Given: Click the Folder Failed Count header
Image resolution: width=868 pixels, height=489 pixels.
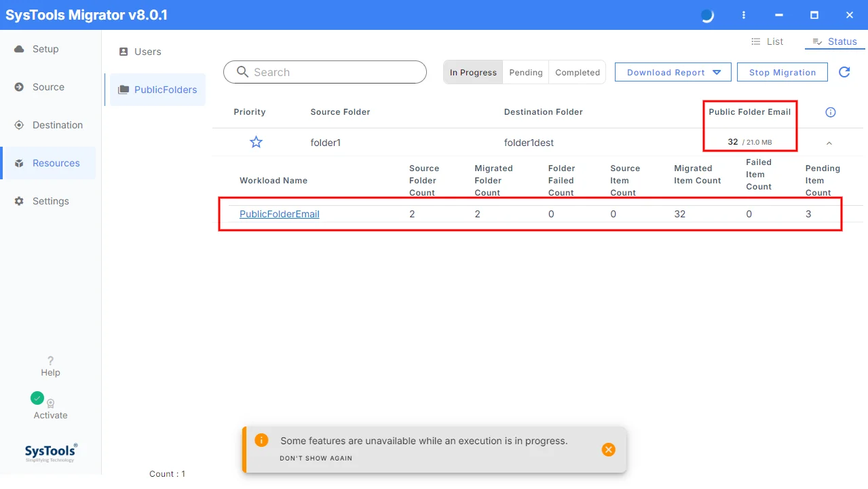Looking at the screenshot, I should click(561, 181).
